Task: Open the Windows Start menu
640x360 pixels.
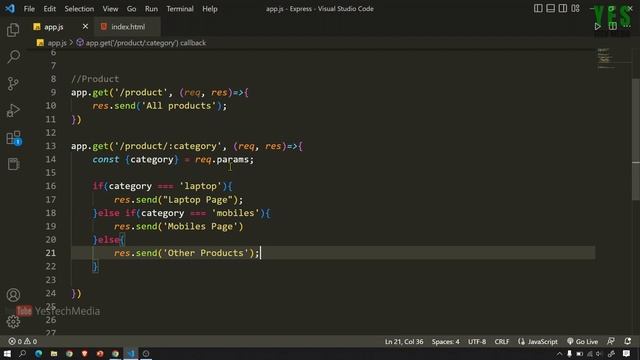Action: (7, 353)
